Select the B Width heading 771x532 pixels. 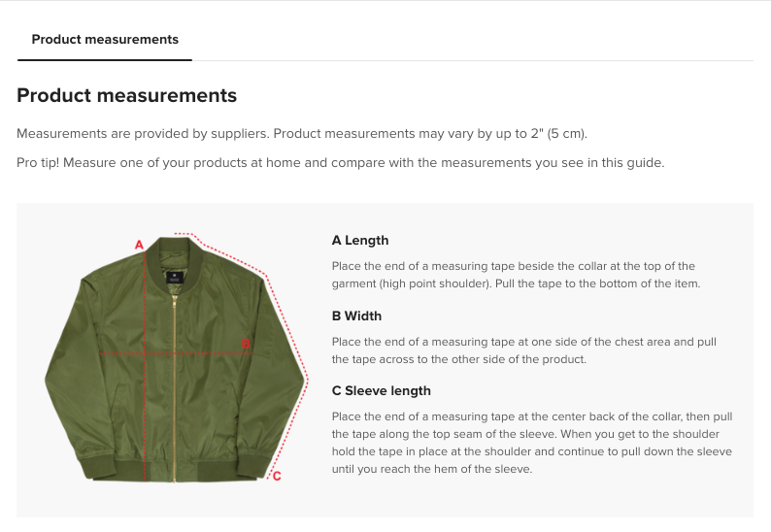(356, 316)
